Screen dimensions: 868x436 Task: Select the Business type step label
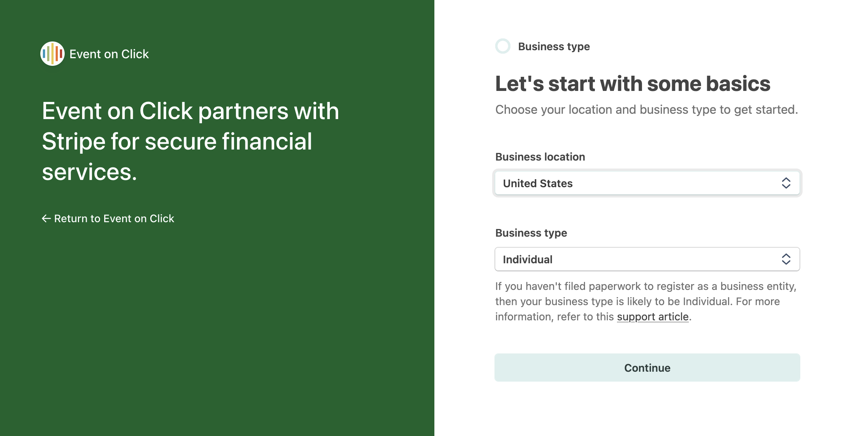[554, 46]
